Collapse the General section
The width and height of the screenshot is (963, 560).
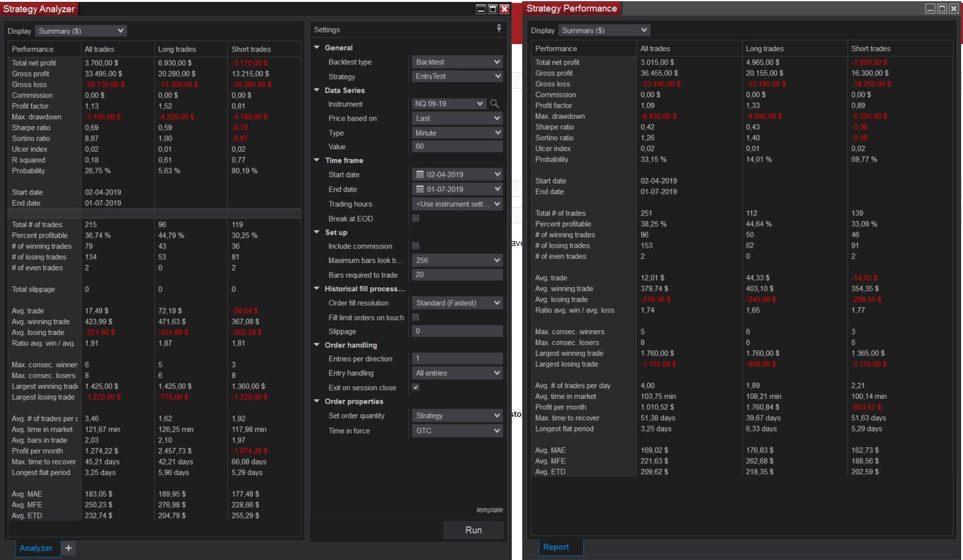317,47
